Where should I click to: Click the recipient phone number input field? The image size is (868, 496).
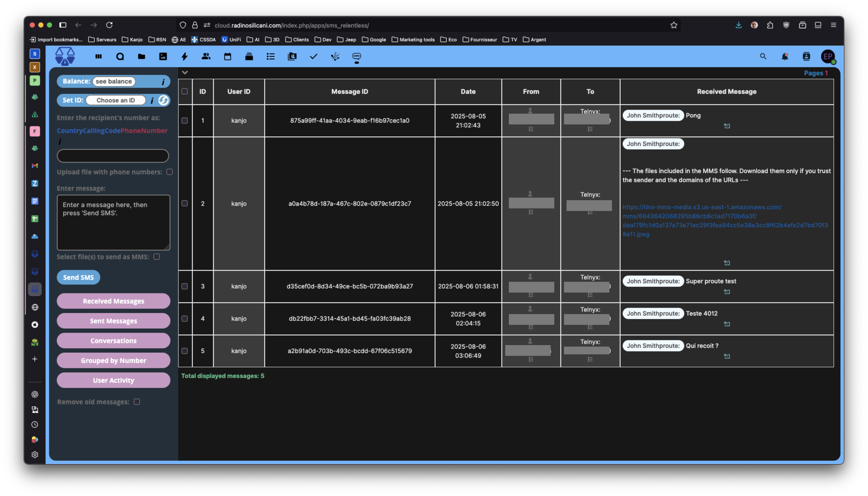pos(113,156)
